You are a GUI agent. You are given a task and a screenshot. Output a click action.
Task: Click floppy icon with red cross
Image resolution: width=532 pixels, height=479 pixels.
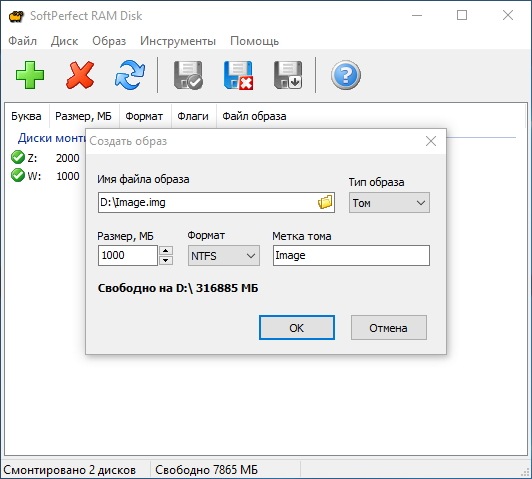click(x=239, y=75)
